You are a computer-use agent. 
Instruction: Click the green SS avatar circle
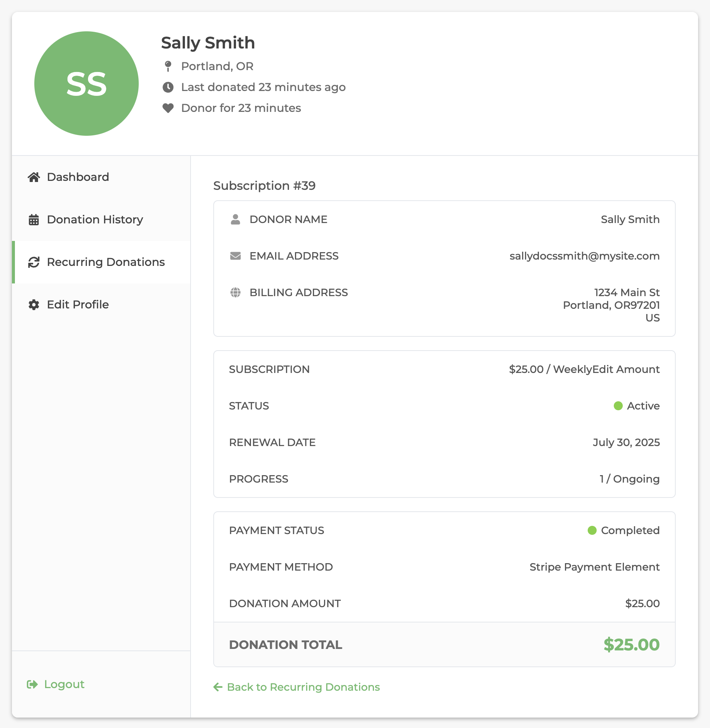[87, 84]
